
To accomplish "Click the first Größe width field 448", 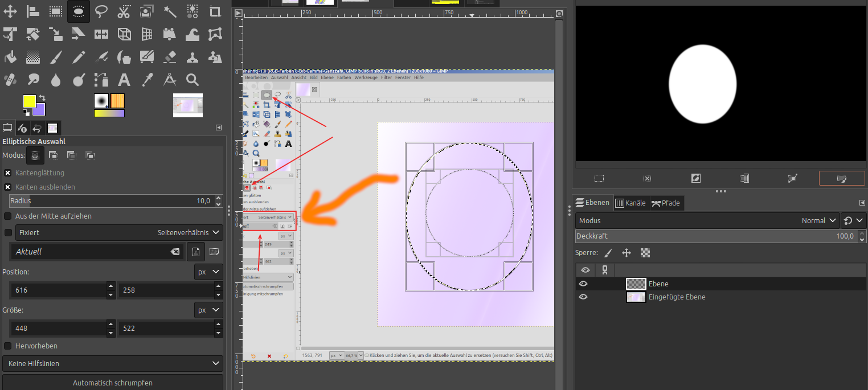I will [57, 328].
